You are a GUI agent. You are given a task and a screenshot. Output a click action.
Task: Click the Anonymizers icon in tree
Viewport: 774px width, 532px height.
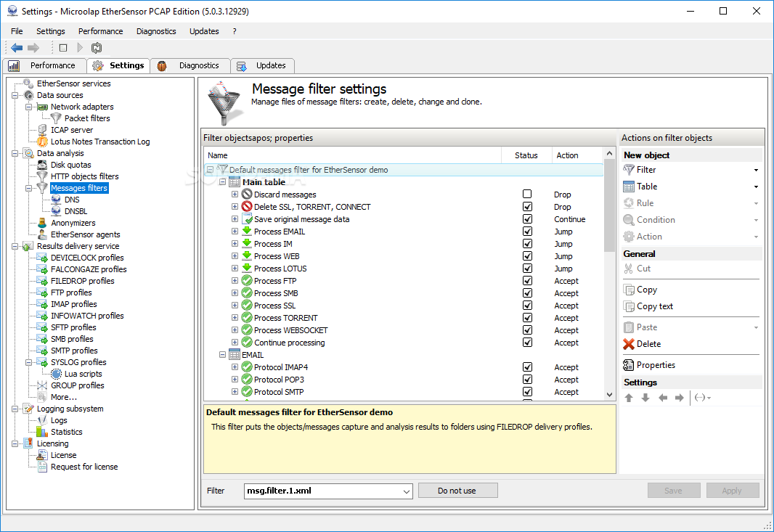[42, 223]
